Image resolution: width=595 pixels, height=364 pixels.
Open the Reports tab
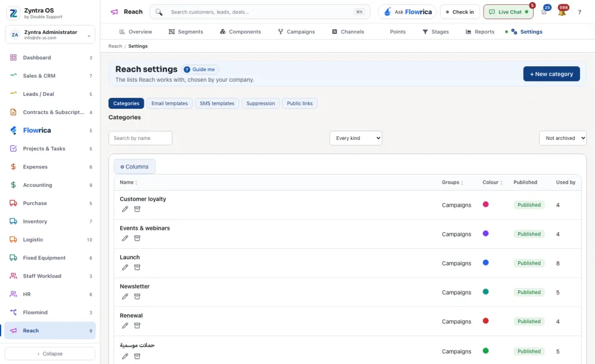tap(480, 32)
